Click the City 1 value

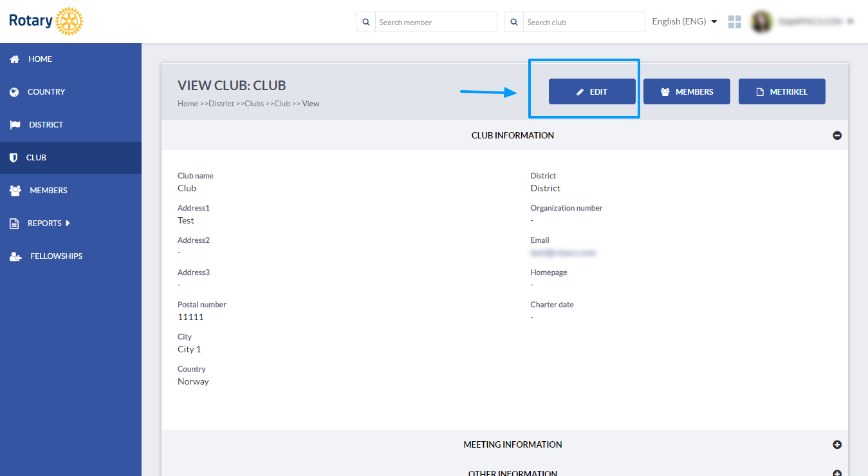point(189,349)
